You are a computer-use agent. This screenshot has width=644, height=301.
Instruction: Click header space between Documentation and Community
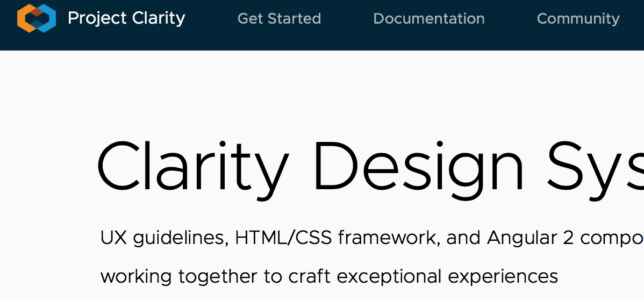[x=511, y=19]
